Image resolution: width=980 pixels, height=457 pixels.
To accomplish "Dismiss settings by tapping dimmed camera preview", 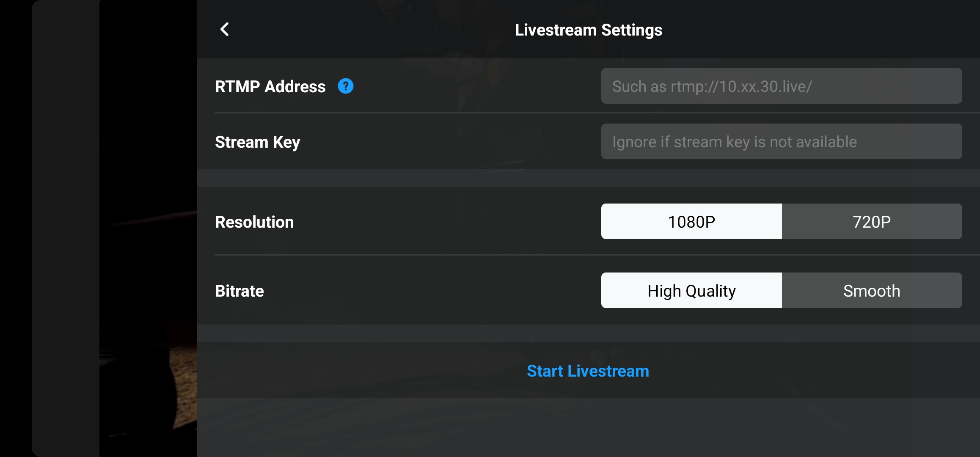I will 148,228.
